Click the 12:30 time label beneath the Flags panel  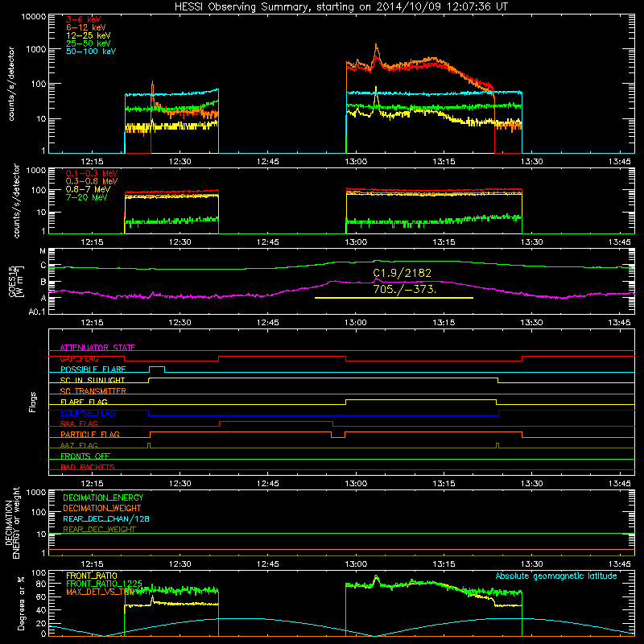(180, 484)
